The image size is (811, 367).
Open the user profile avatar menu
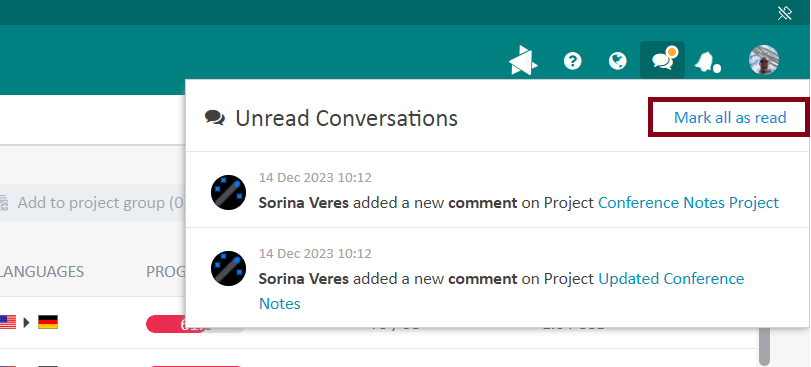click(764, 60)
